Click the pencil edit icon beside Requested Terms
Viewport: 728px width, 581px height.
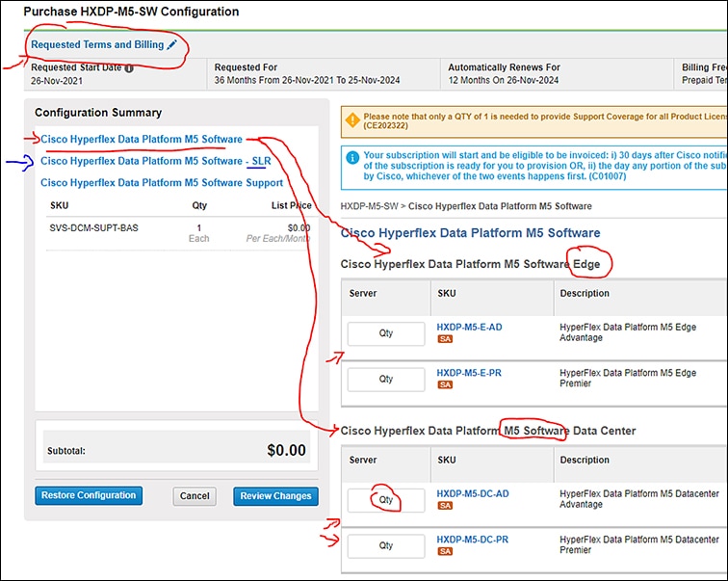(171, 44)
